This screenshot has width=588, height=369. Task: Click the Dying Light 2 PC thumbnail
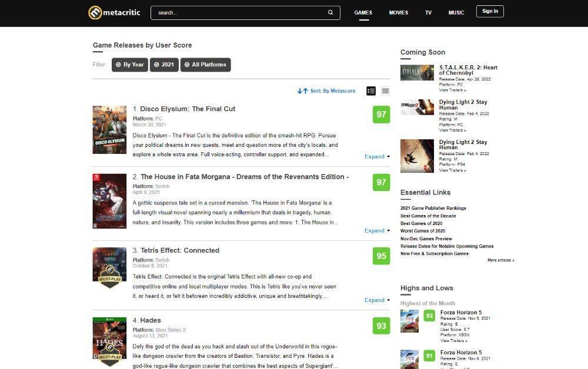tap(417, 107)
